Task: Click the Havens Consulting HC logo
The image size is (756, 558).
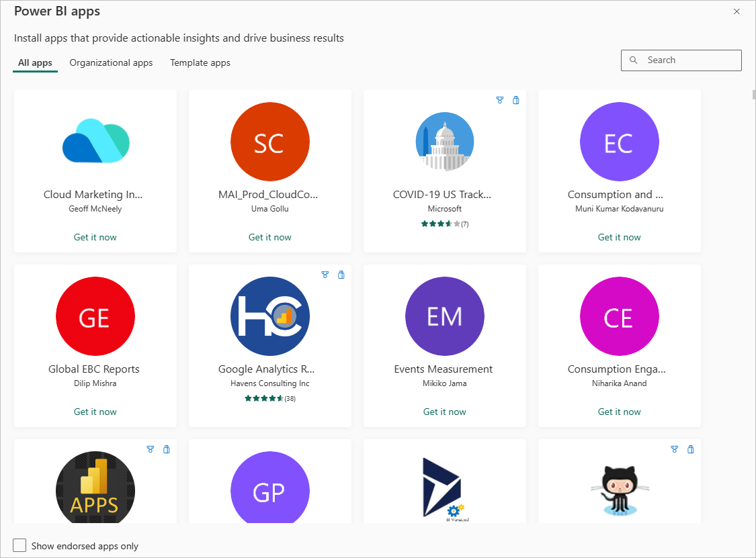Action: (x=270, y=316)
